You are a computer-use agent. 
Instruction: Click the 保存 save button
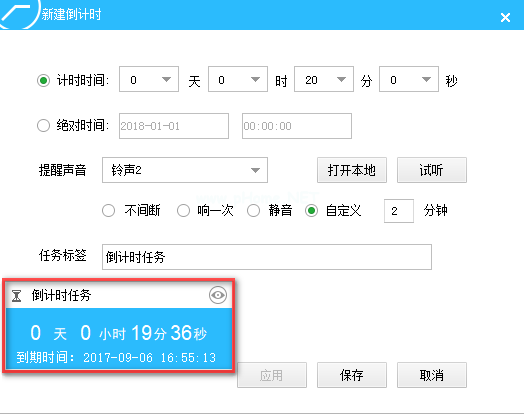(352, 375)
